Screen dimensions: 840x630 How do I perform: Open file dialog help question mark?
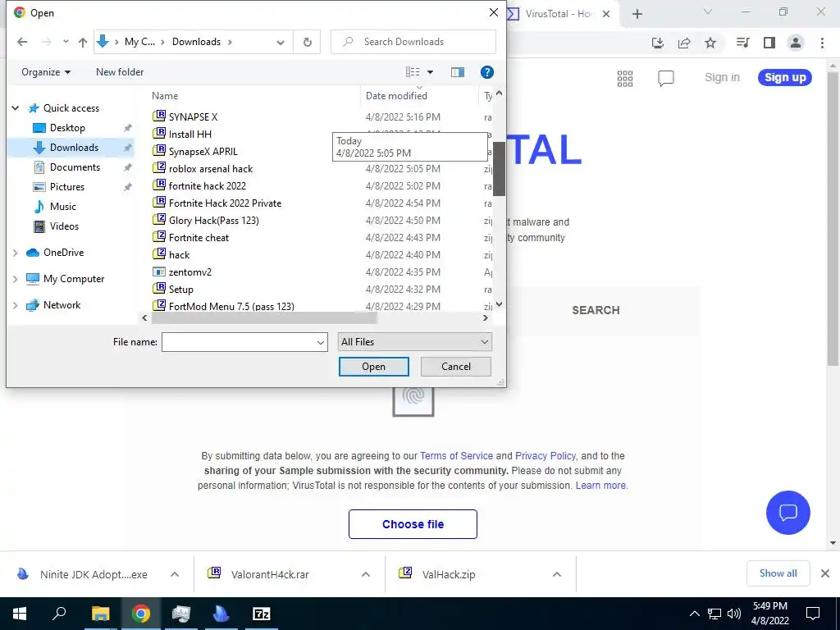tap(486, 72)
